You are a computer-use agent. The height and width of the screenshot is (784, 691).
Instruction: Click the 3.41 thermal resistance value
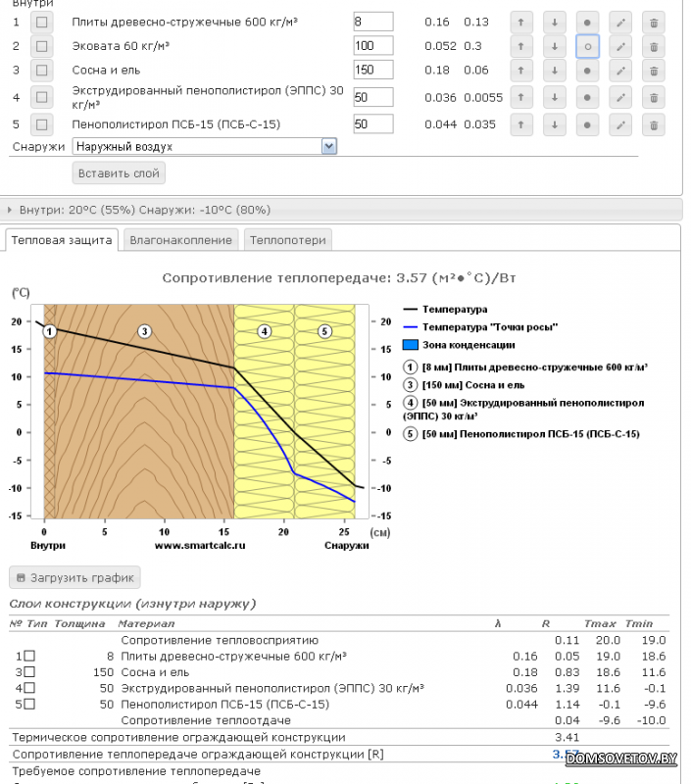567,737
